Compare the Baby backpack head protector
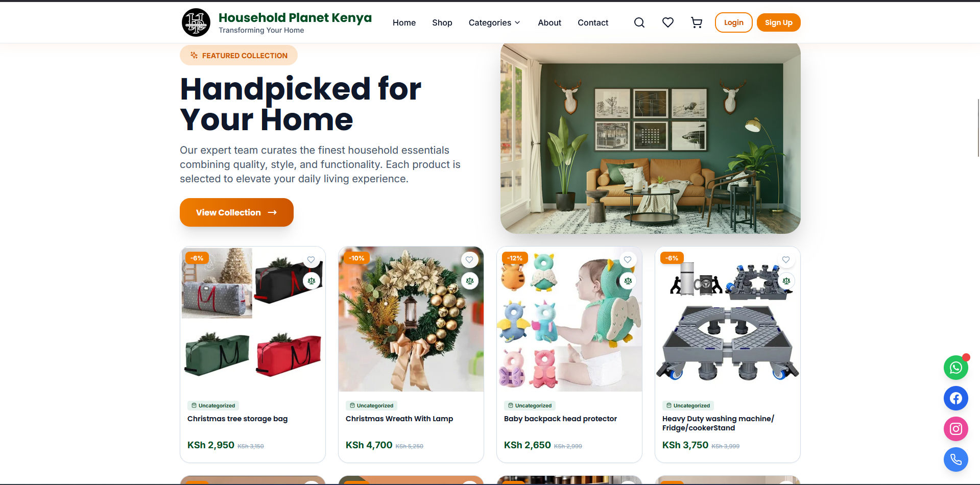980x485 pixels. [628, 281]
